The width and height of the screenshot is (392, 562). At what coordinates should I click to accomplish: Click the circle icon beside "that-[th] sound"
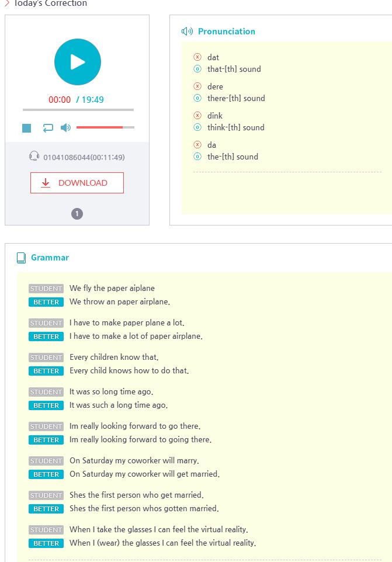[197, 69]
